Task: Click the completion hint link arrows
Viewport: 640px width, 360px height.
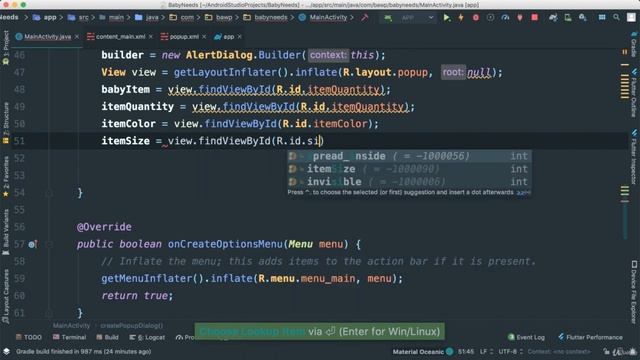Action: tap(523, 192)
